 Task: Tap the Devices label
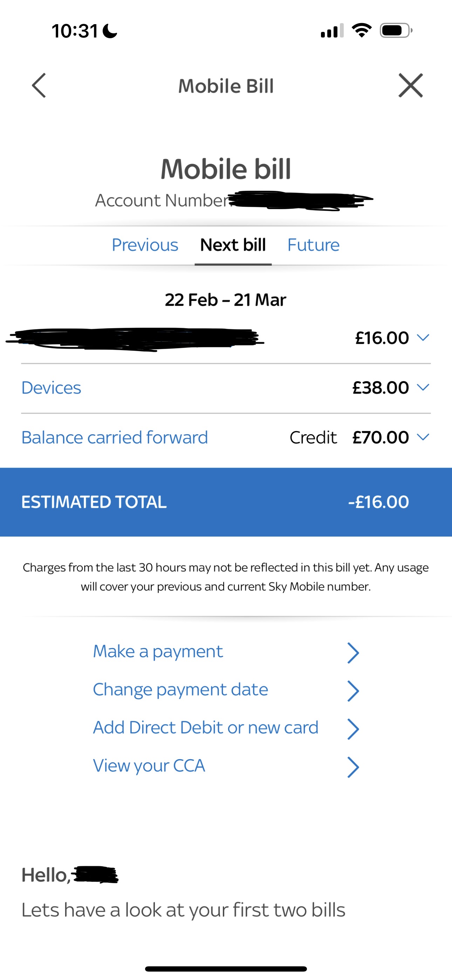tap(52, 388)
